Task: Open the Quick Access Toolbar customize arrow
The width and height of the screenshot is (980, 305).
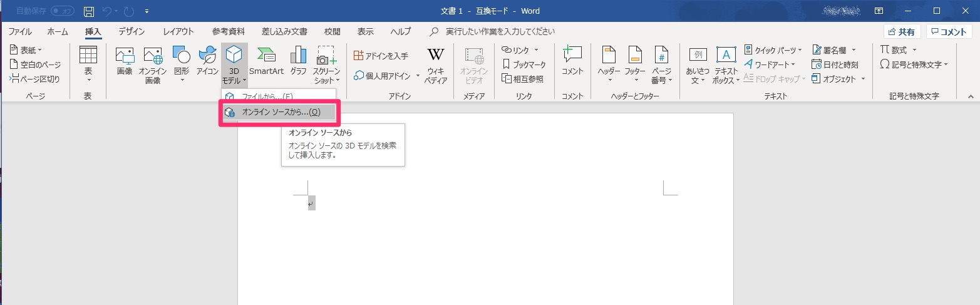Action: tap(147, 11)
